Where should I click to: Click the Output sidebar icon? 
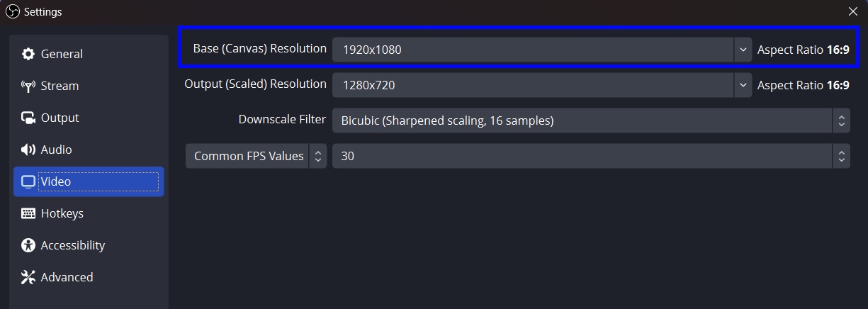28,118
